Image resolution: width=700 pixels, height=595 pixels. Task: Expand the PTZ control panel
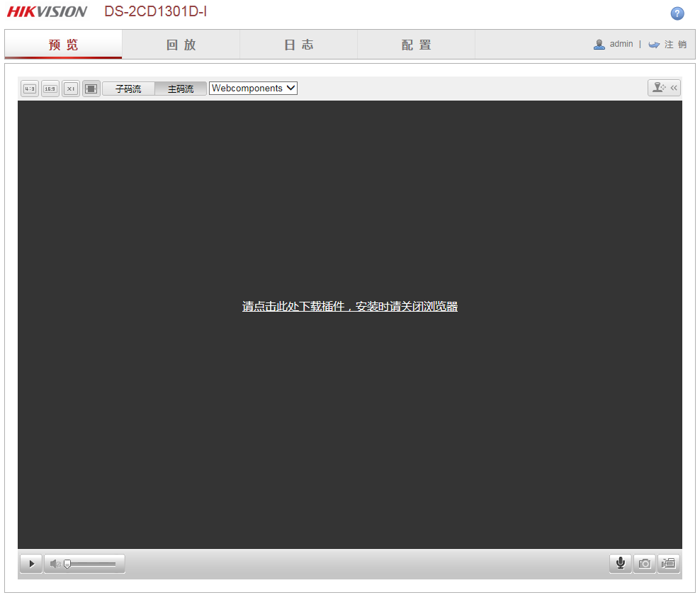coord(664,88)
